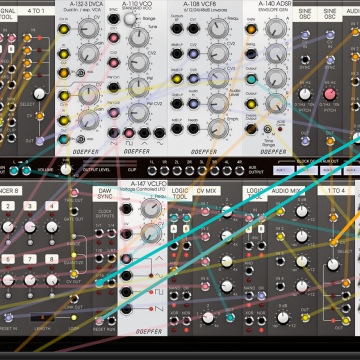The width and height of the screenshot is (360, 360).
Task: Select the VCO sawtooth wave output jack
Action: 114,133
